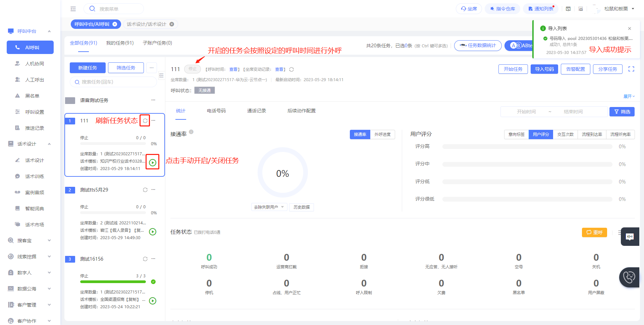Click the 重呼 redial button
Screen dimensions: 644x325
(594, 232)
